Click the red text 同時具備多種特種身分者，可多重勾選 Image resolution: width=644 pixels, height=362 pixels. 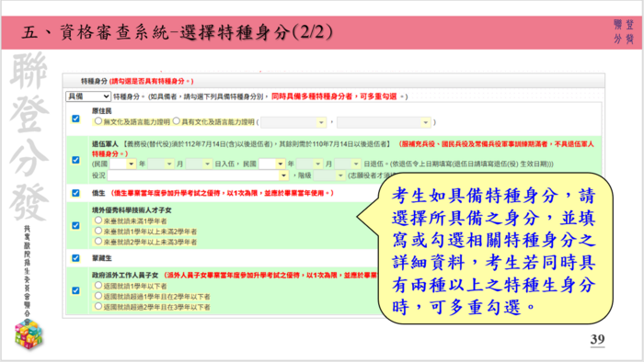pos(334,96)
